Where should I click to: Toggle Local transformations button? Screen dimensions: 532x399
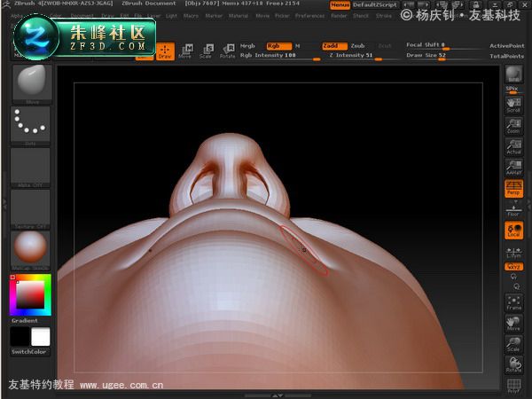pos(513,231)
